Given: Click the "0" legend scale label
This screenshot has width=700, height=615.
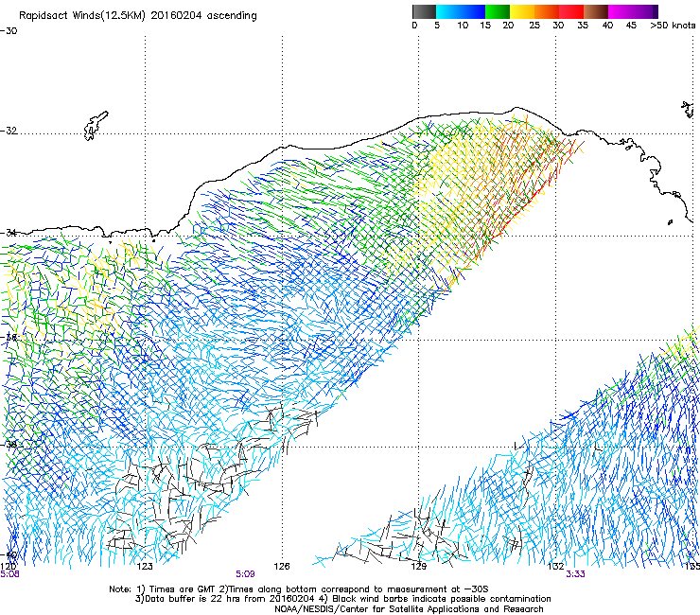Looking at the screenshot, I should tap(414, 26).
